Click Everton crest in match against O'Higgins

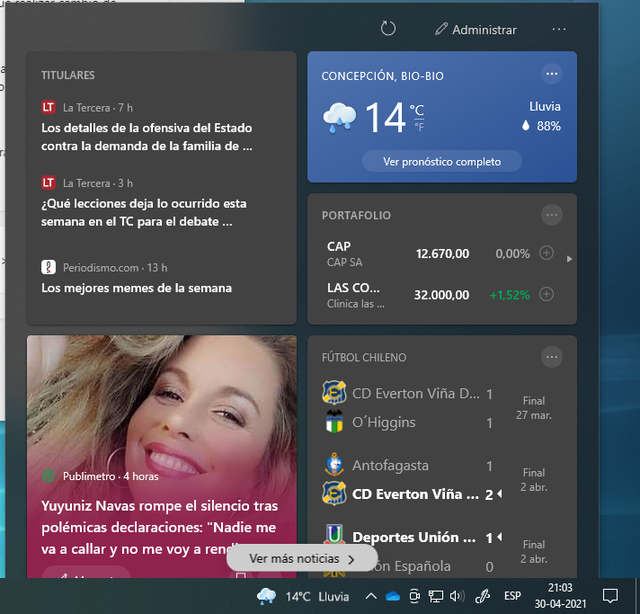click(x=334, y=392)
